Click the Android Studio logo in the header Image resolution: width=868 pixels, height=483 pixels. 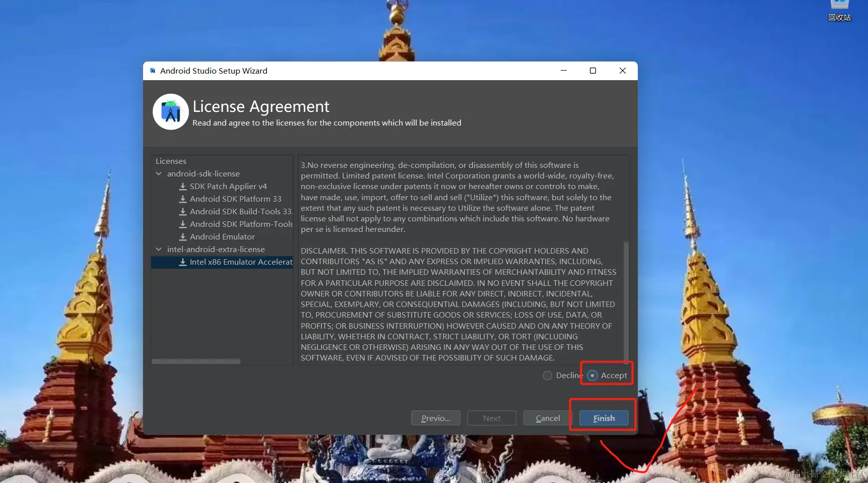pyautogui.click(x=171, y=112)
